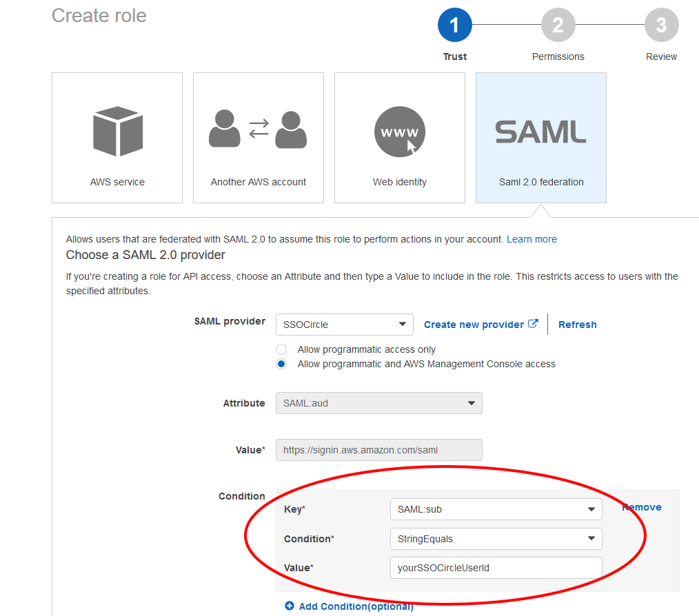
Task: Click the Create role heading
Action: [x=99, y=16]
